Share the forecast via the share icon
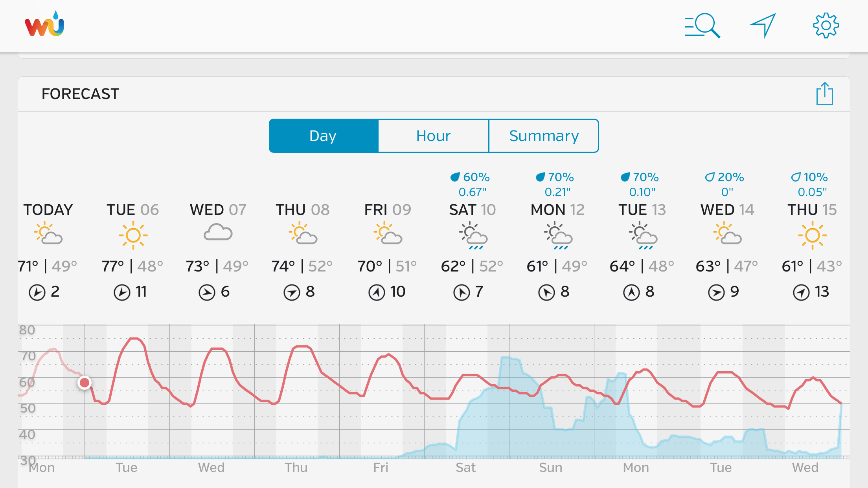Viewport: 868px width, 488px height. [824, 94]
